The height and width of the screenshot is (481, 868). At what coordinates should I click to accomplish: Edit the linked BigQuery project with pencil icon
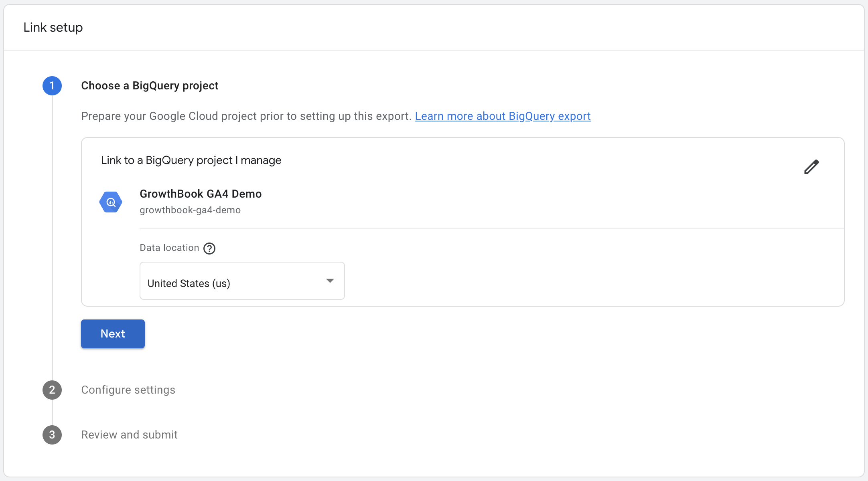pos(811,167)
